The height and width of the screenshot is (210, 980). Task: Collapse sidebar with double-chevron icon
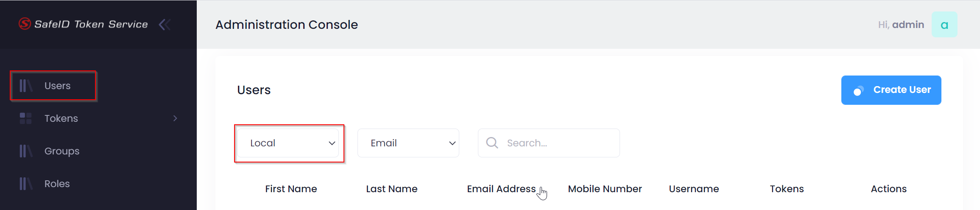(x=165, y=25)
